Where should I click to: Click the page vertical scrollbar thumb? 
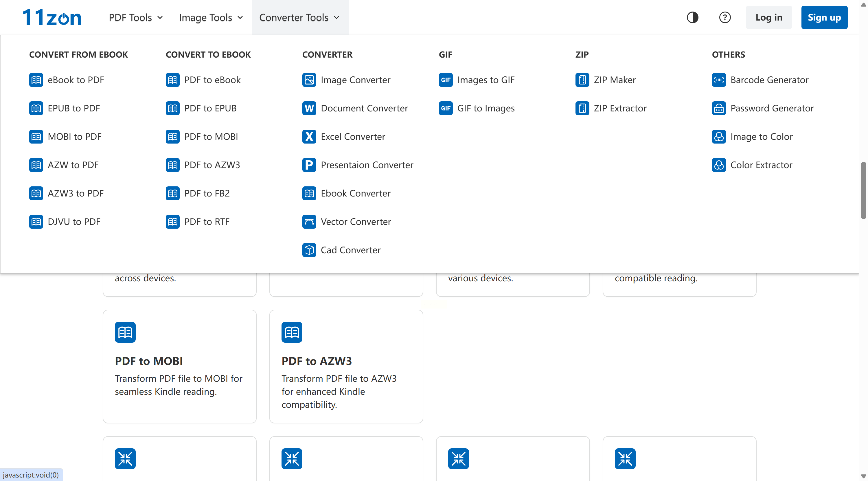click(863, 190)
